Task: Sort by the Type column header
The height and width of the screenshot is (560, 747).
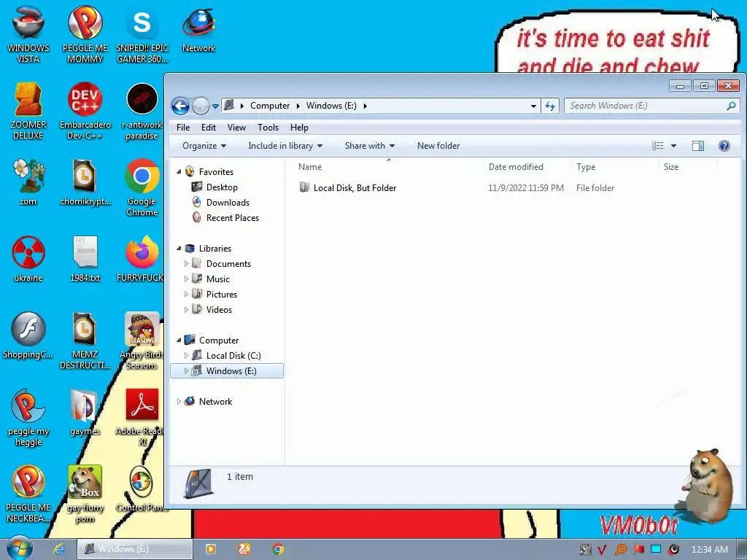Action: pos(614,167)
